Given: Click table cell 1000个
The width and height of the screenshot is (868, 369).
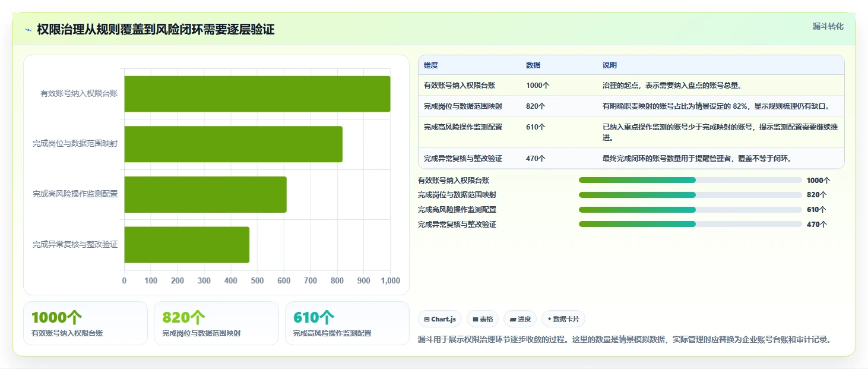Looking at the screenshot, I should (537, 86).
